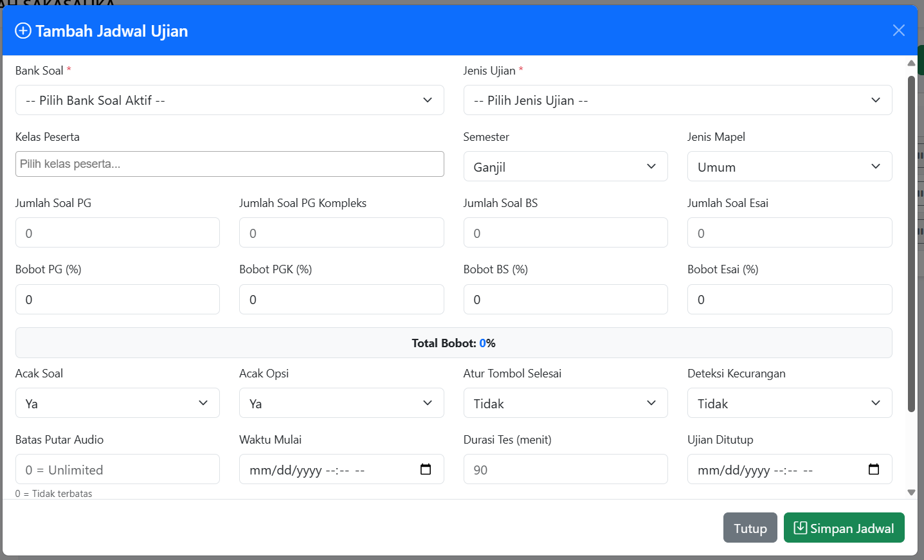Close the Tambah Jadwal Ujian dialog
This screenshot has width=924, height=560.
pos(898,30)
